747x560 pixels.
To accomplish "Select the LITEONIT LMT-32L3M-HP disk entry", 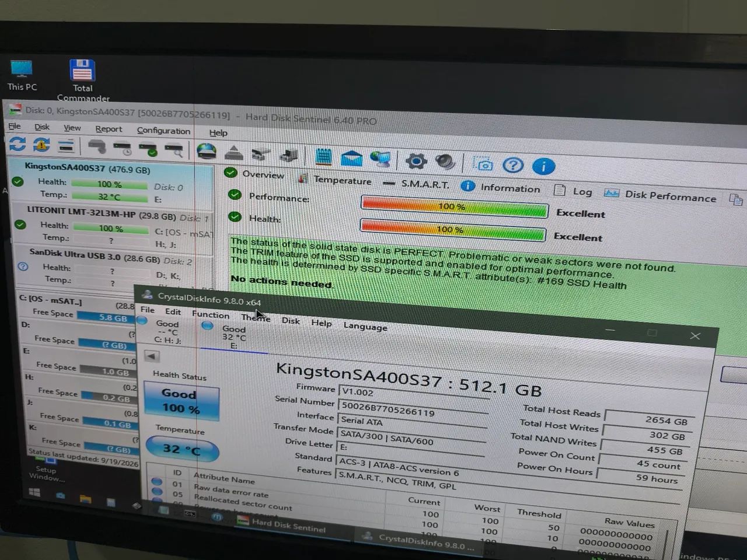I will tap(112, 226).
